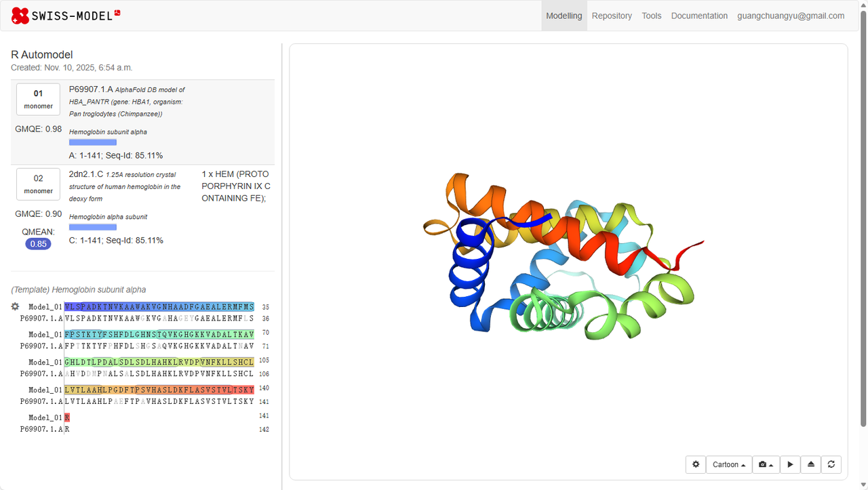
Task: Open the Cartoon representation dropdown
Action: 729,464
